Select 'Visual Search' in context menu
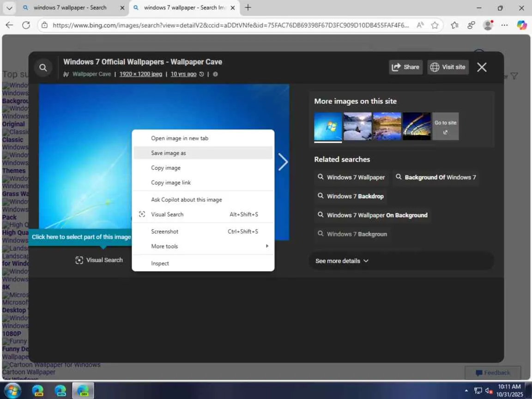Image resolution: width=532 pixels, height=399 pixels. coord(203,214)
